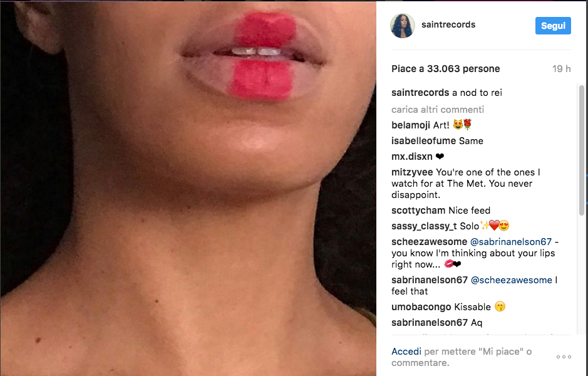
Task: Open isabelleofume commenter profile
Action: pos(424,141)
